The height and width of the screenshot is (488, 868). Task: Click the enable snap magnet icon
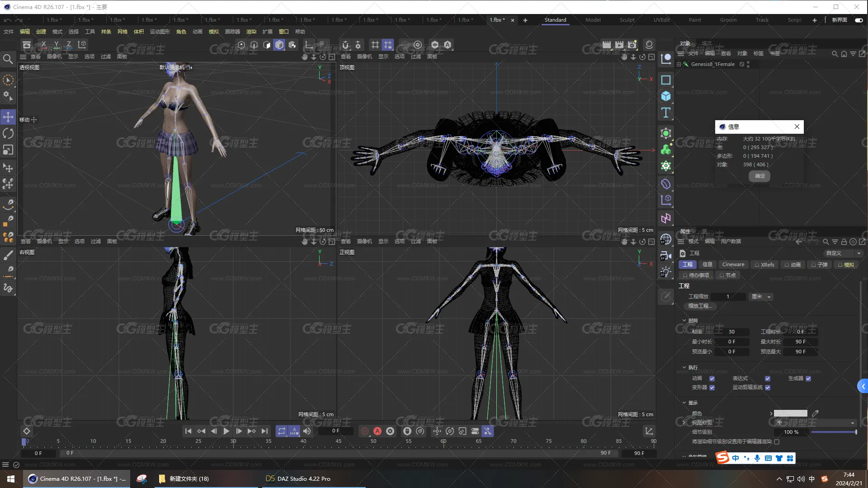coord(345,45)
